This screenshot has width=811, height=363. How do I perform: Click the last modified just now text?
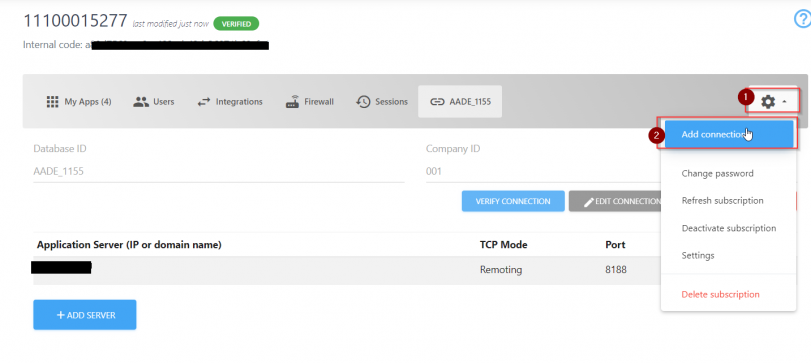pyautogui.click(x=171, y=24)
